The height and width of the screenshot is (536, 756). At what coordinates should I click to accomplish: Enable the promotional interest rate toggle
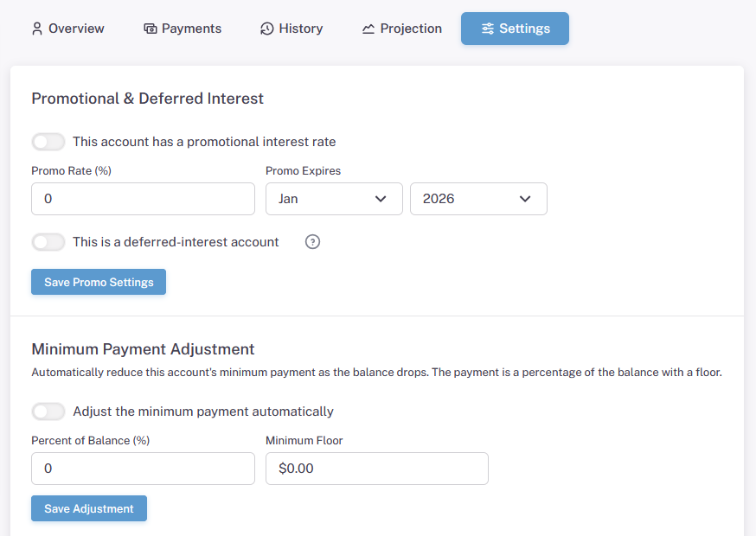pyautogui.click(x=48, y=142)
